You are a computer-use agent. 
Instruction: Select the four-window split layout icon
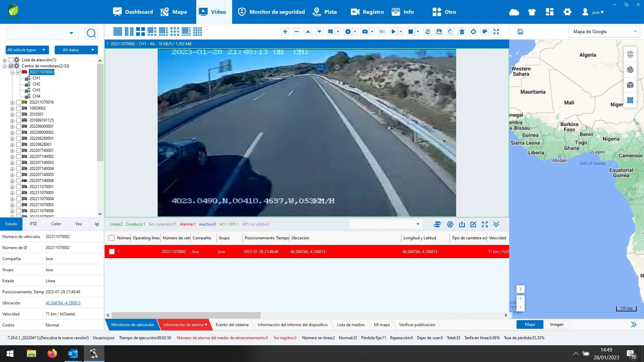click(x=141, y=32)
